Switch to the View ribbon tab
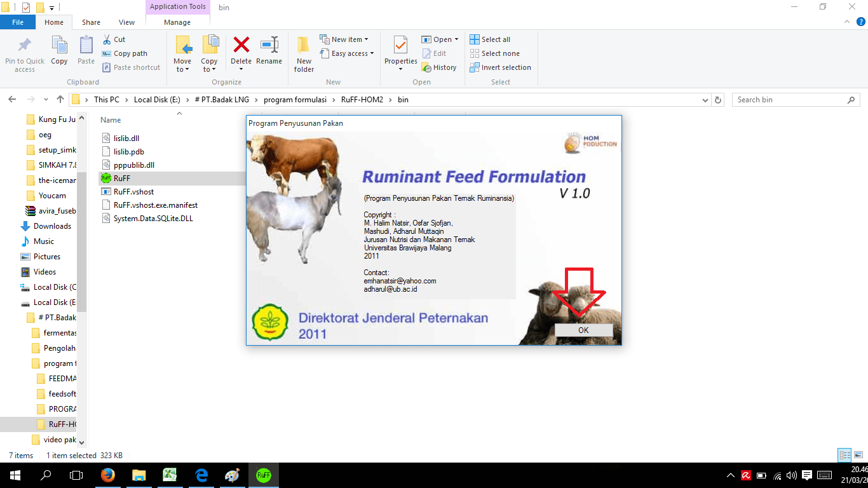Viewport: 868px width, 488px height. 126,22
